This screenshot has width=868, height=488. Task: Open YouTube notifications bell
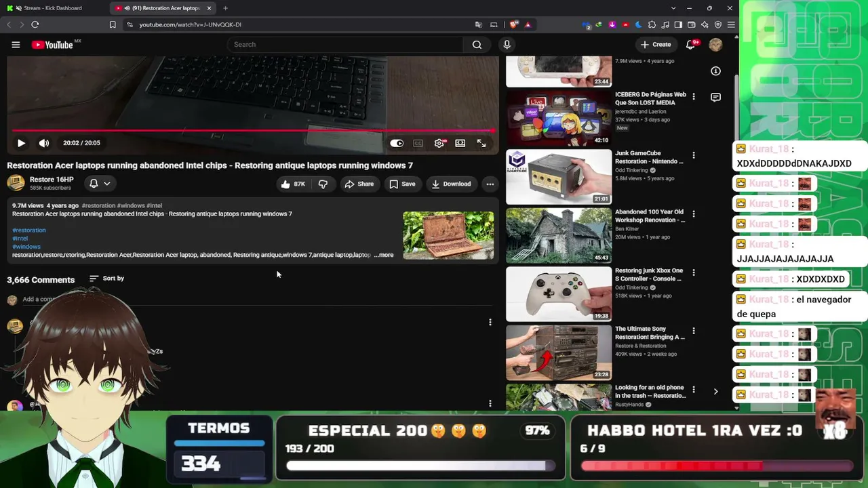(690, 45)
